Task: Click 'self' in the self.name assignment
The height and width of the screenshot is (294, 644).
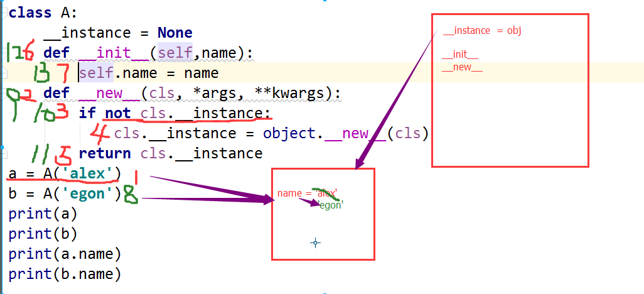Action: (x=96, y=73)
